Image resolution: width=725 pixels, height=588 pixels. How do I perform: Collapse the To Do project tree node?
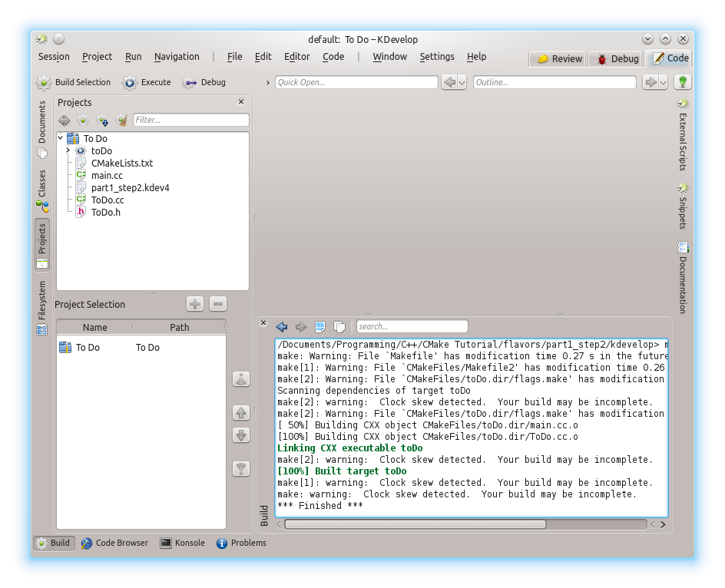61,137
